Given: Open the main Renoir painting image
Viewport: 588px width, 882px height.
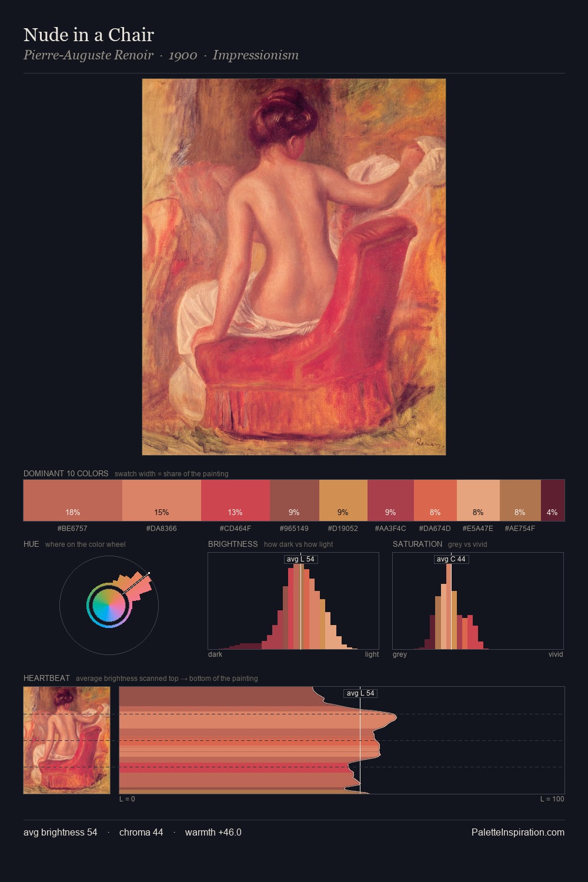Looking at the screenshot, I should click(294, 267).
